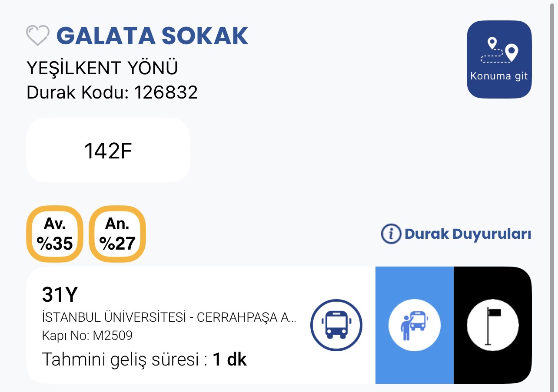558x392 pixels.
Task: Click the bus icon on 31Y card
Action: pyautogui.click(x=336, y=325)
